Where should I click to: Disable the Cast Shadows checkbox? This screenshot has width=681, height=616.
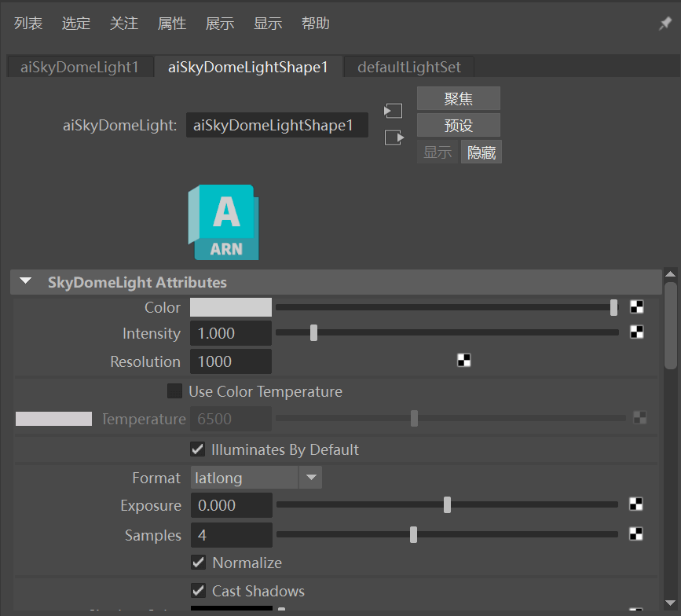coord(199,591)
